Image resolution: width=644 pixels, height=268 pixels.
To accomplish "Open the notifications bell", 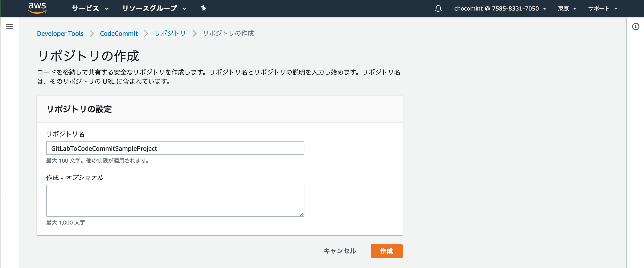I will pyautogui.click(x=438, y=9).
